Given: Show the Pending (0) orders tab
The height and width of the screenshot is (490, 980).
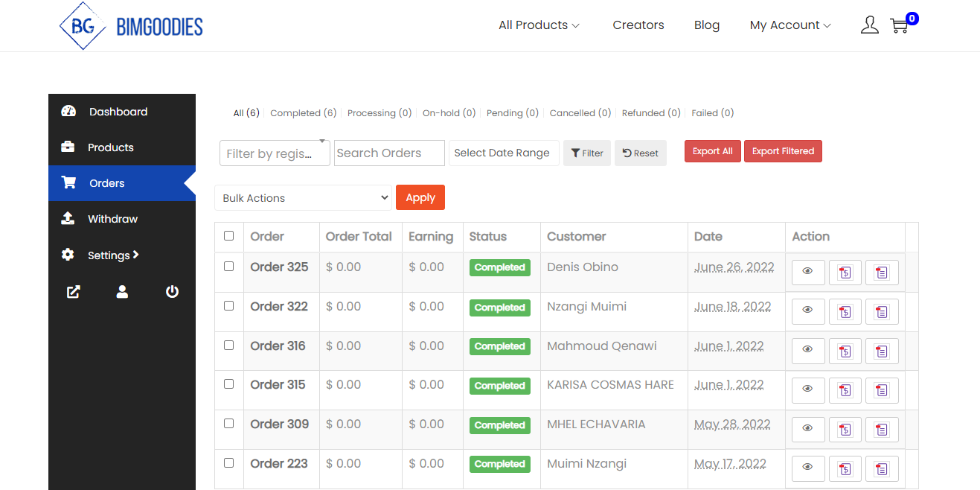Looking at the screenshot, I should click(x=513, y=113).
